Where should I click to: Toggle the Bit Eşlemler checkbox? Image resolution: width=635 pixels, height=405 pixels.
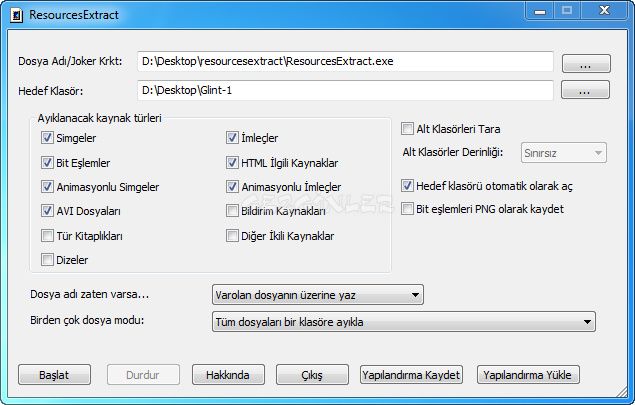(x=47, y=163)
